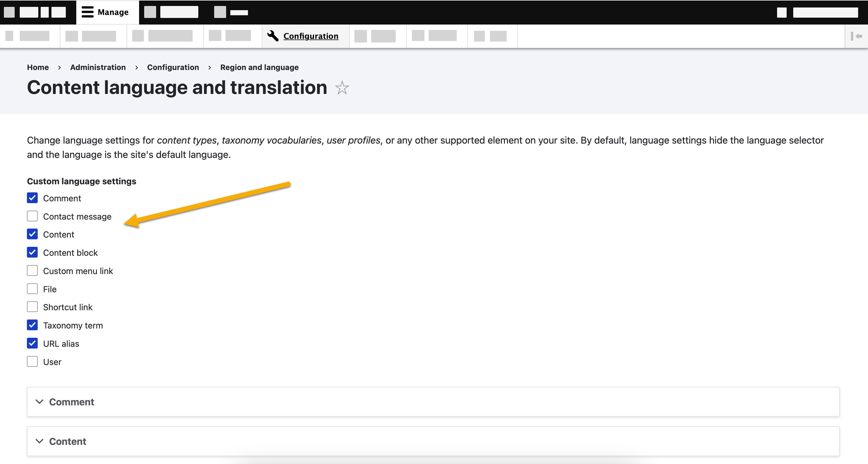Toggle the Contact message checkbox
The width and height of the screenshot is (868, 464).
pos(32,217)
